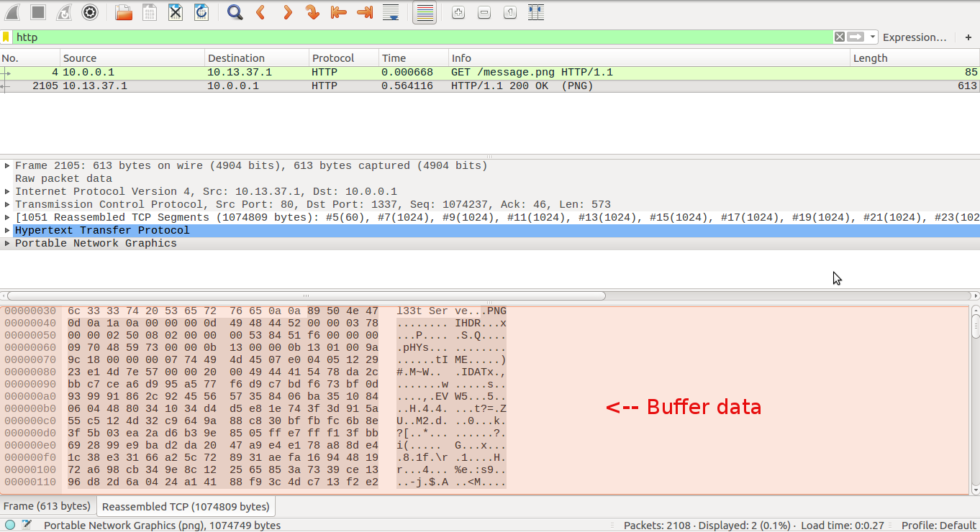Toggle auto-scroll during live capture

click(x=391, y=12)
